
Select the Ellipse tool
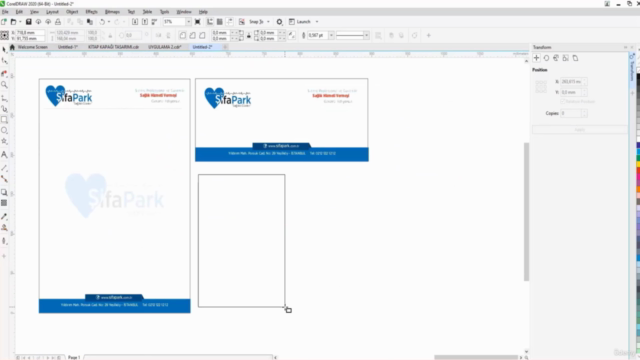click(4, 130)
